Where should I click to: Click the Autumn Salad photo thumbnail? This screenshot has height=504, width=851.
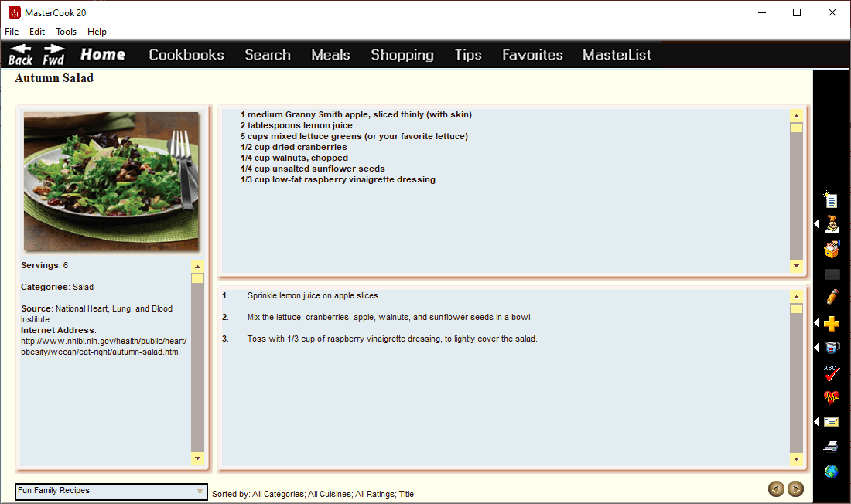click(111, 181)
